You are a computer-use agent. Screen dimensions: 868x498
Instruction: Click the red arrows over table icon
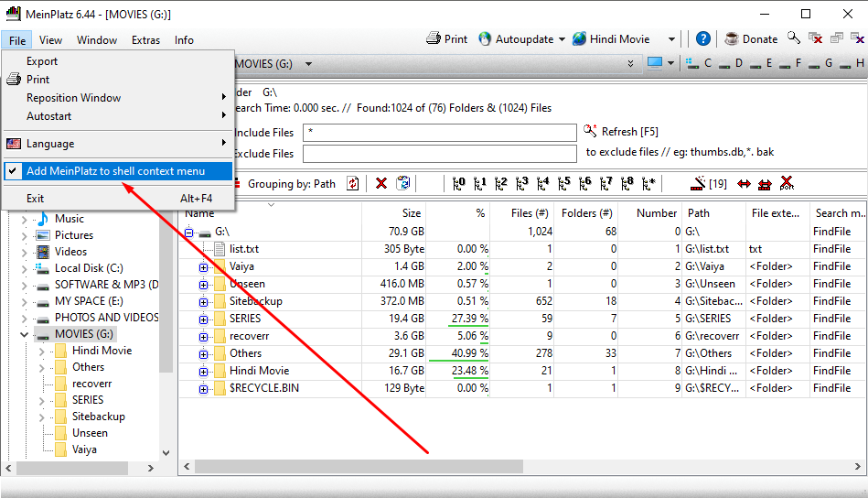click(x=765, y=184)
